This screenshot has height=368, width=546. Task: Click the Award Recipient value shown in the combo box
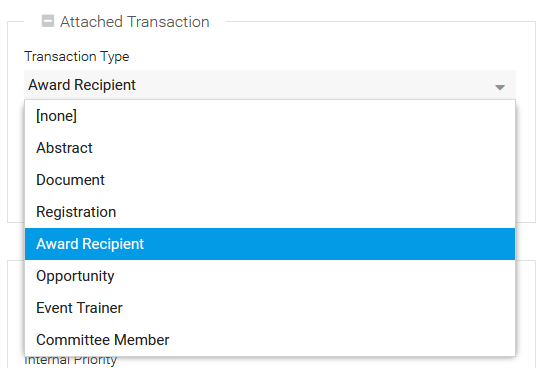(x=82, y=85)
